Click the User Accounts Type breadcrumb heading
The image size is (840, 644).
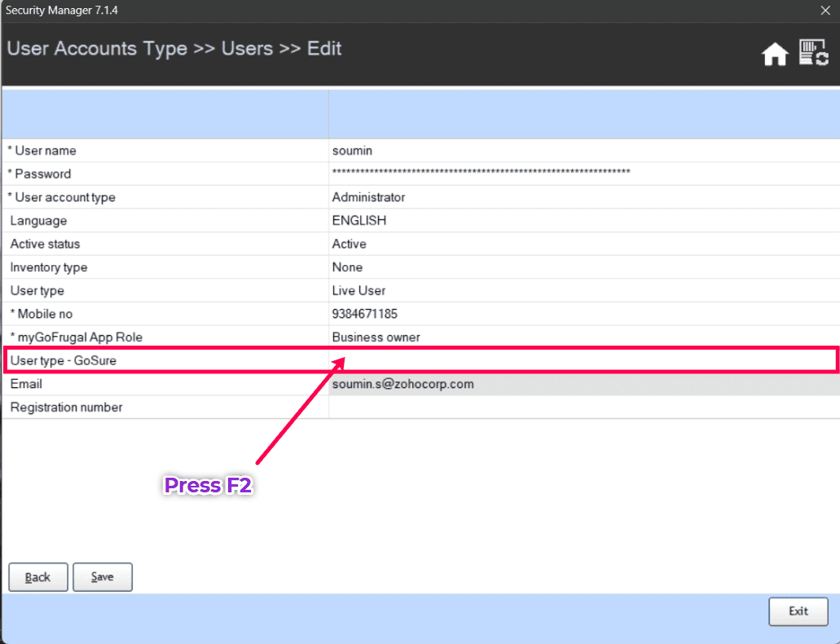click(97, 49)
